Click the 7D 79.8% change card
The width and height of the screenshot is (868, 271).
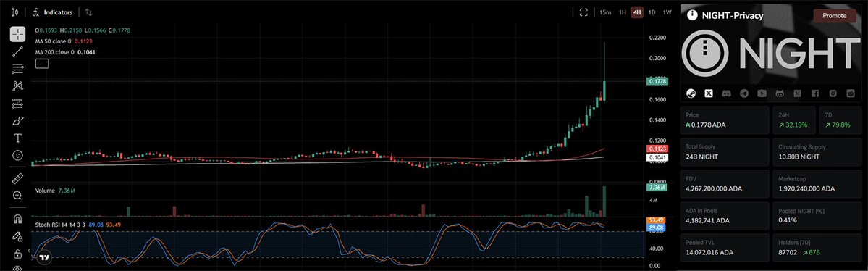(x=840, y=120)
